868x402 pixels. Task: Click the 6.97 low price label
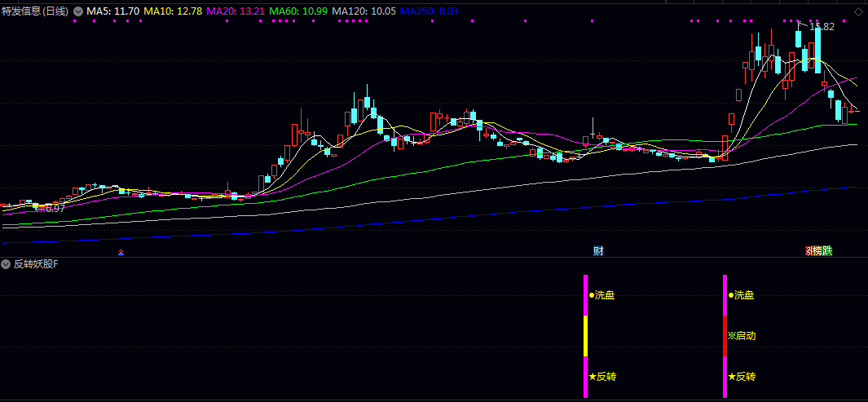click(55, 209)
